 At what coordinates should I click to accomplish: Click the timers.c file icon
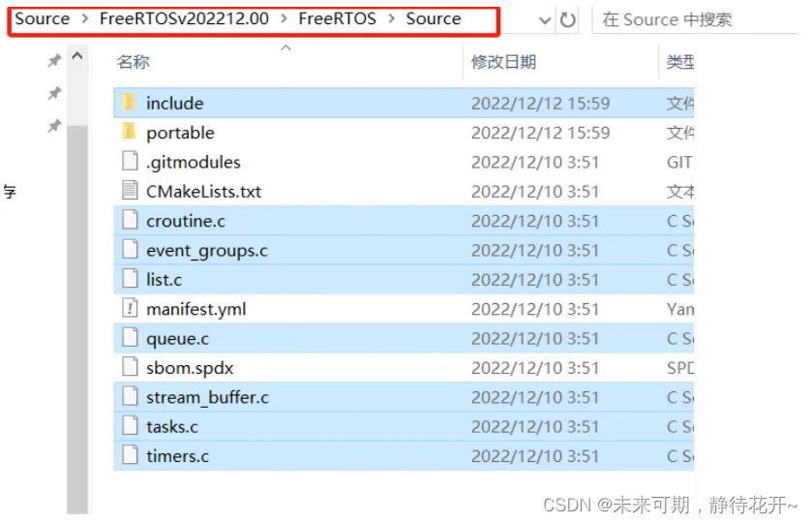tap(130, 455)
